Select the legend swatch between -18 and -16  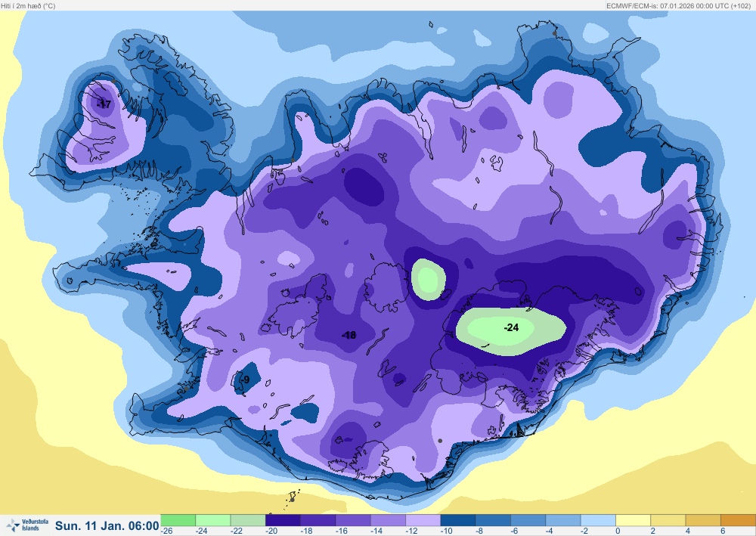pos(318,520)
